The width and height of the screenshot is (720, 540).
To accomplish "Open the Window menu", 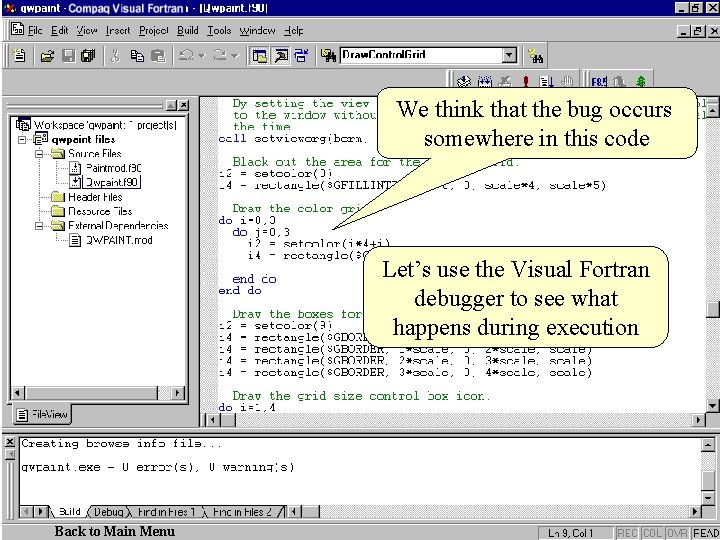I will click(x=257, y=30).
